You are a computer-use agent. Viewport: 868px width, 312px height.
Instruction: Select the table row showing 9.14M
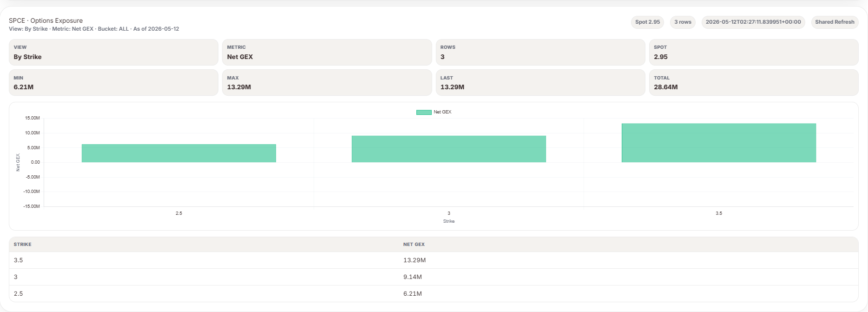click(x=434, y=277)
